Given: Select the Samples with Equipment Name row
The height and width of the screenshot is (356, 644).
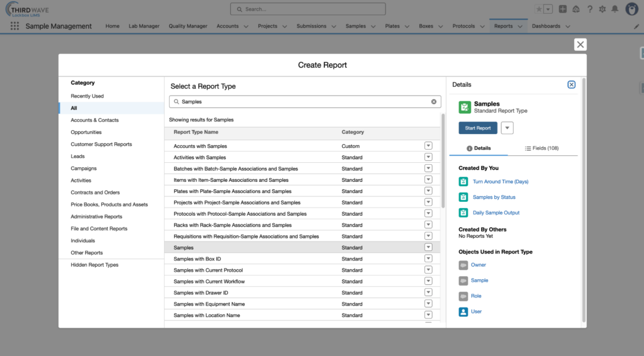Looking at the screenshot, I should coord(303,304).
